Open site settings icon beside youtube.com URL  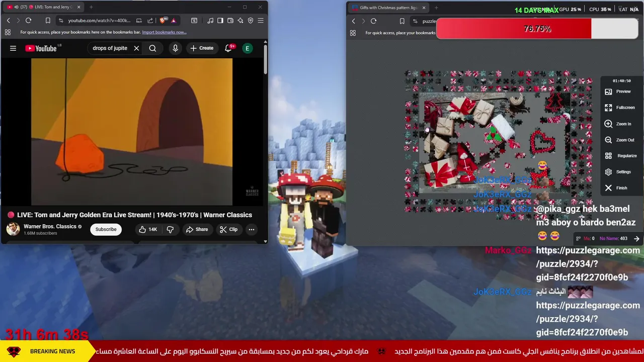click(61, 21)
